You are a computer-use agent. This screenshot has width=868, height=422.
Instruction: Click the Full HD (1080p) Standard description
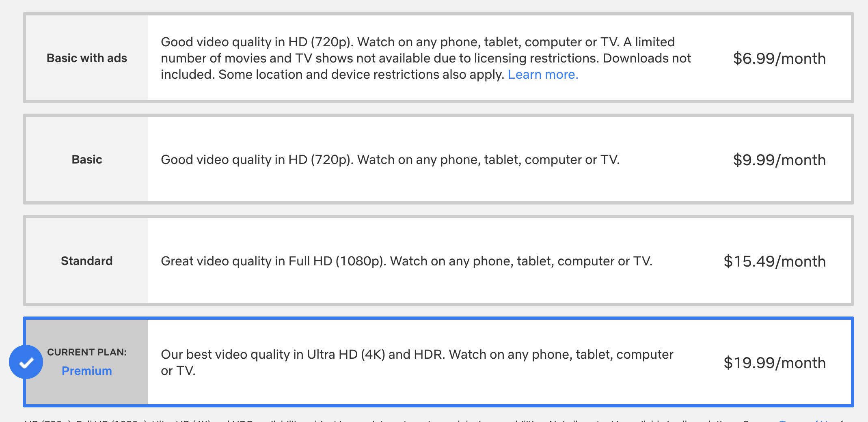[406, 261]
